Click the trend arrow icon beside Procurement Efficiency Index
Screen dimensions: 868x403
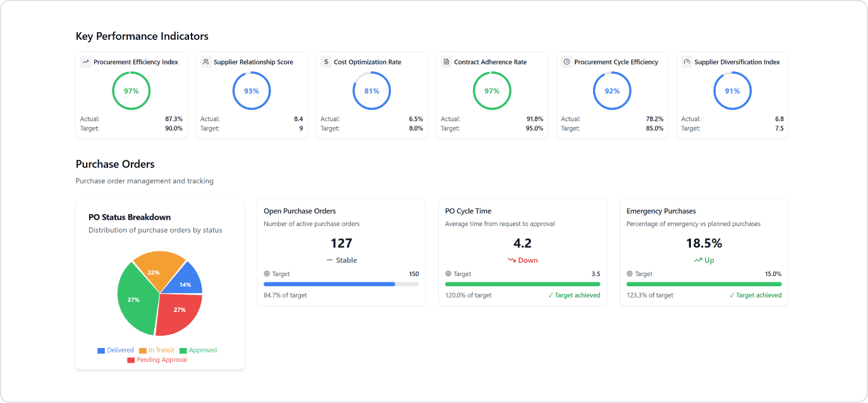click(x=85, y=62)
